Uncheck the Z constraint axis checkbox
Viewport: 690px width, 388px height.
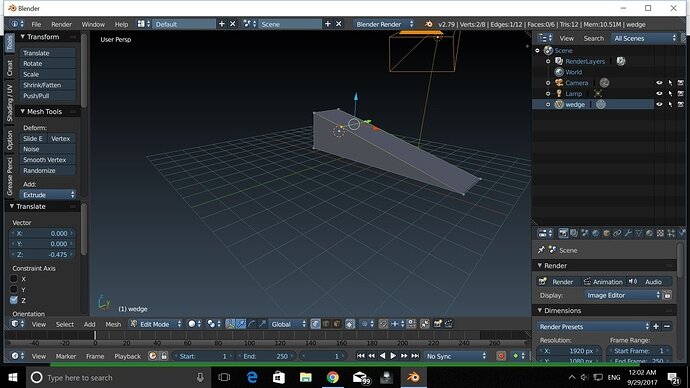pos(14,300)
